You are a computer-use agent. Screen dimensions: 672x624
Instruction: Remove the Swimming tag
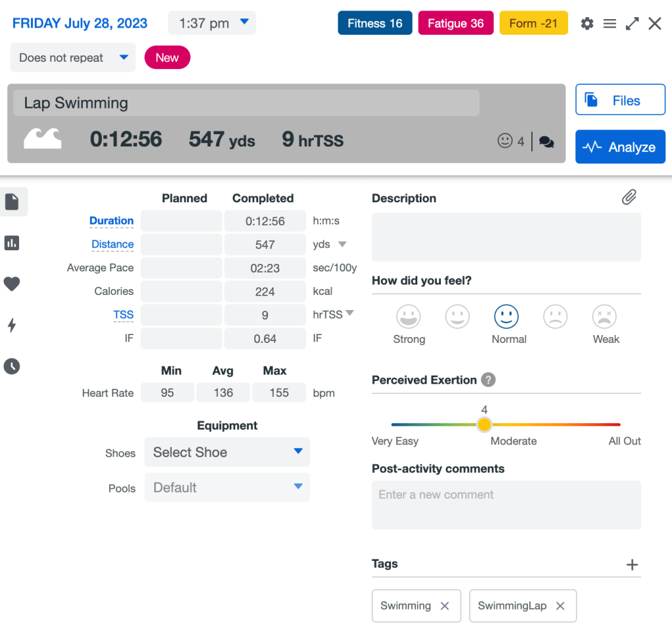point(445,606)
